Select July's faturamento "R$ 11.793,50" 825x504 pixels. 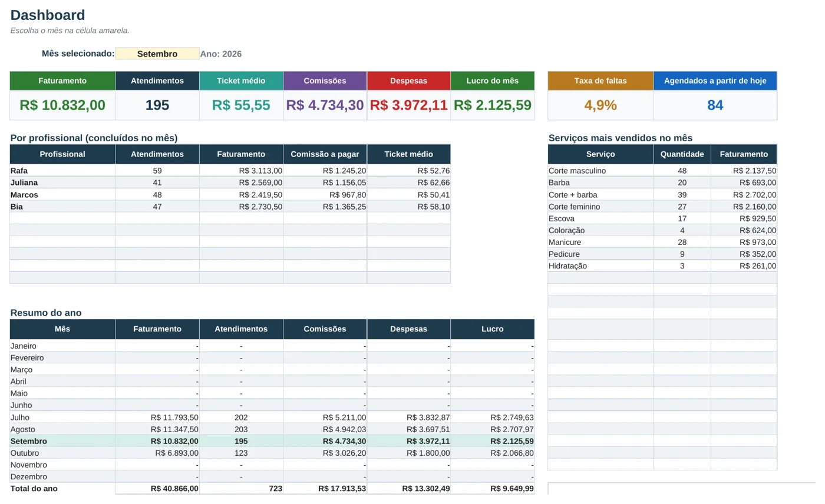coord(157,417)
